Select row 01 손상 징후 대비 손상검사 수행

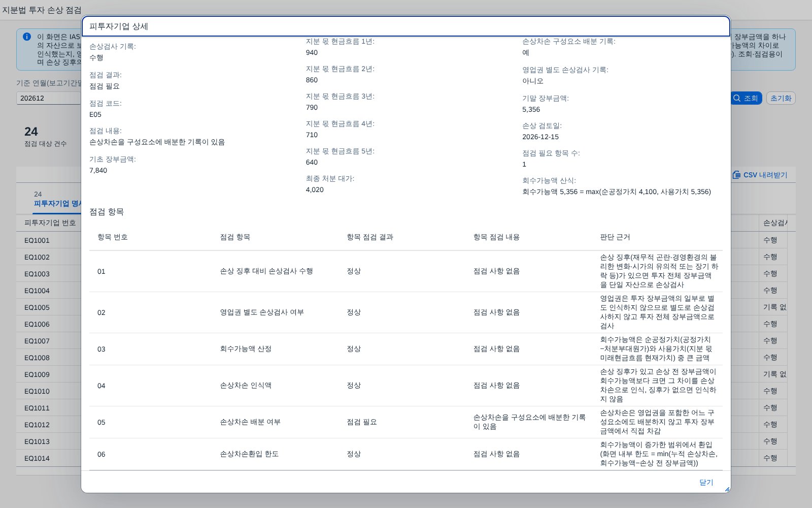[406, 271]
